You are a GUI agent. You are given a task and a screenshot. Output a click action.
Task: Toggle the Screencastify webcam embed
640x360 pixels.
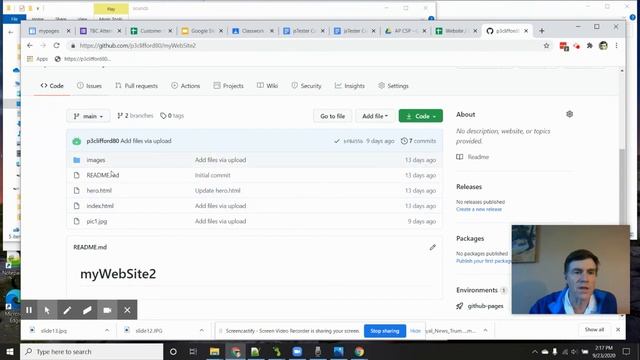coord(107,310)
